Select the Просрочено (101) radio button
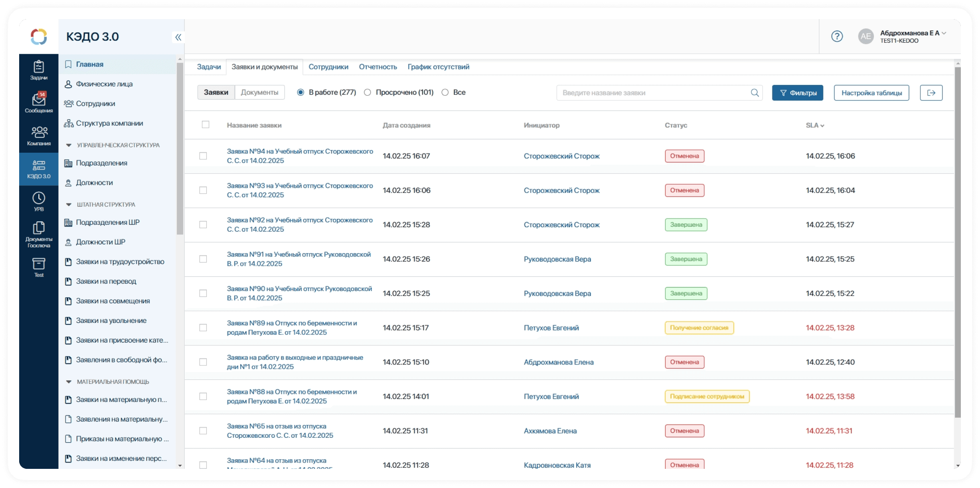This screenshot has height=488, width=980. point(367,92)
